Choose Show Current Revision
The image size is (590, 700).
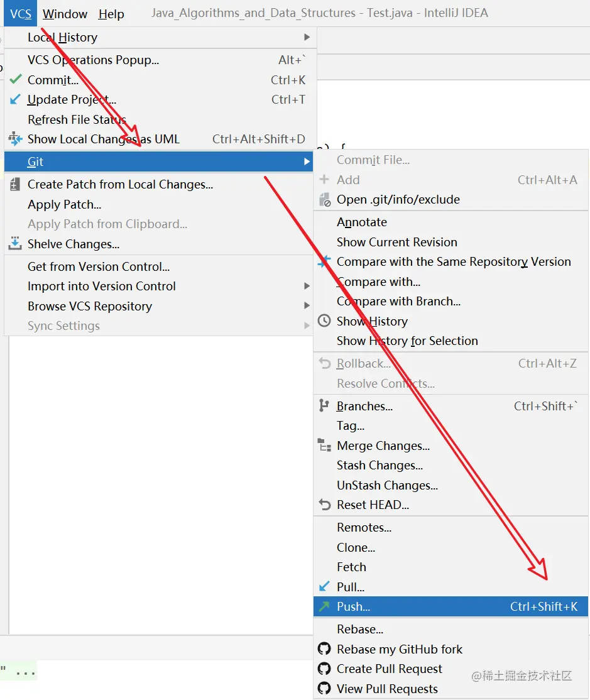coord(451,242)
